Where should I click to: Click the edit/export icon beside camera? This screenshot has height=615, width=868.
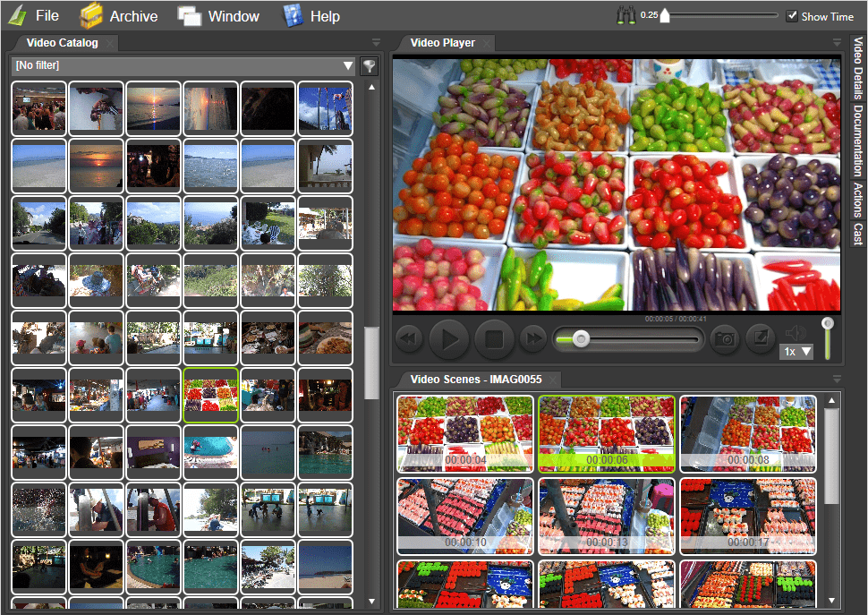760,337
